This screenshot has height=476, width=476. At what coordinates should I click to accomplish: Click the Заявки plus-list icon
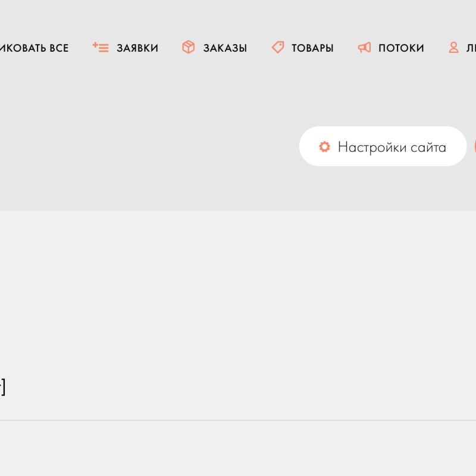point(101,48)
